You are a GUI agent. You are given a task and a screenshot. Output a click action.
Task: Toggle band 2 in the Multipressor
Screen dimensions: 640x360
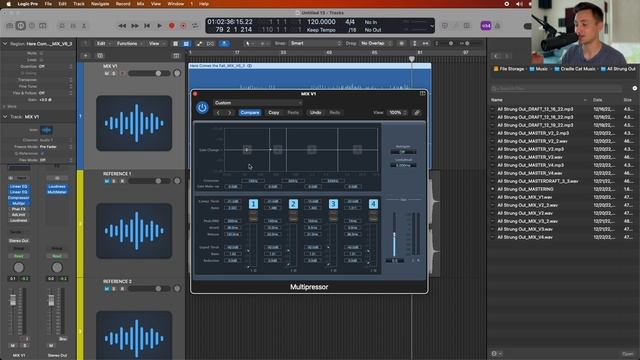pos(293,204)
